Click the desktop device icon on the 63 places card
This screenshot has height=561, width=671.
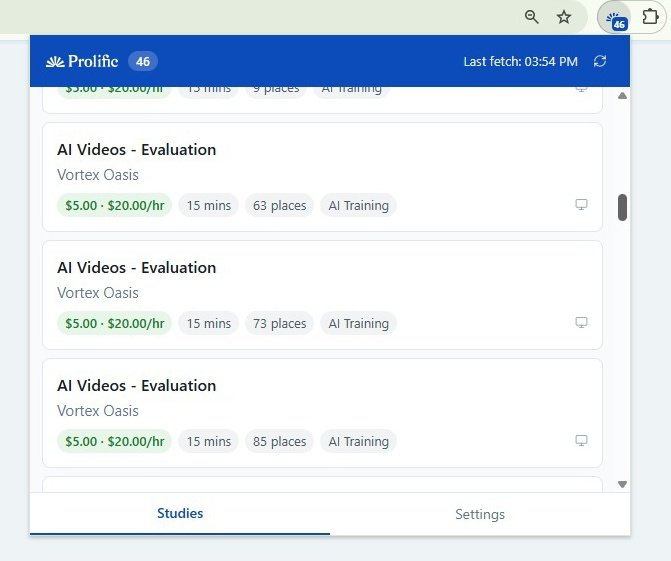coord(581,205)
